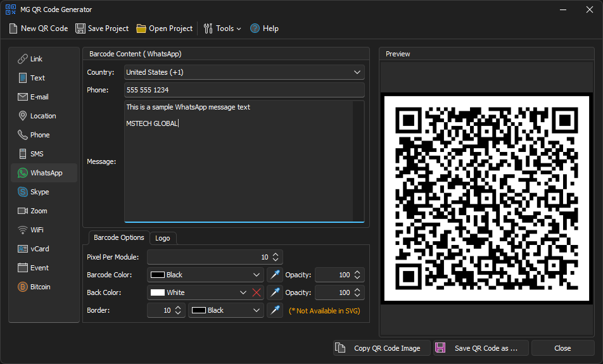Click the white Back Color swatch
The width and height of the screenshot is (603, 364).
158,292
